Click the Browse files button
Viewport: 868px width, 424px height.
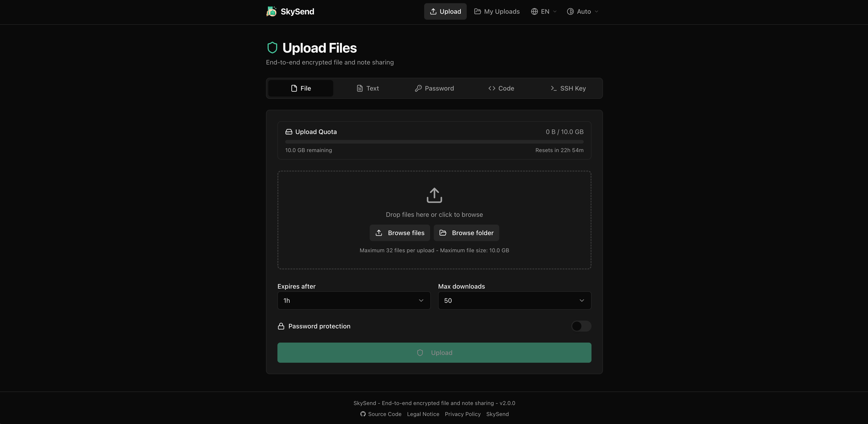400,233
